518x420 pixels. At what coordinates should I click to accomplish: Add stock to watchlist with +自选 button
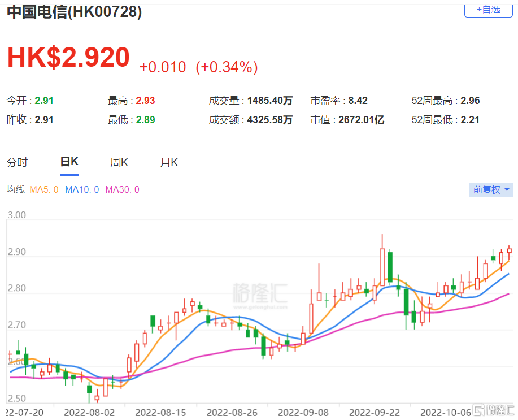pyautogui.click(x=488, y=10)
